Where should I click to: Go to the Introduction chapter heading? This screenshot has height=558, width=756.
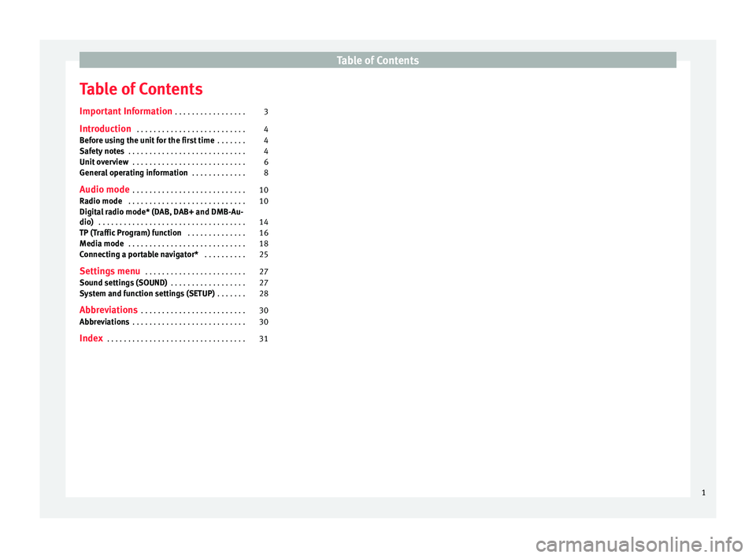pyautogui.click(x=105, y=129)
